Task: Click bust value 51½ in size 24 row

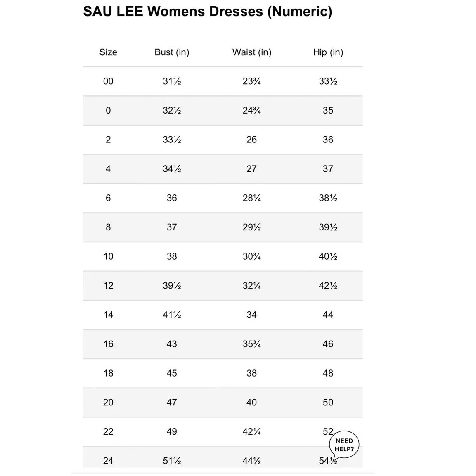Action: click(x=172, y=461)
